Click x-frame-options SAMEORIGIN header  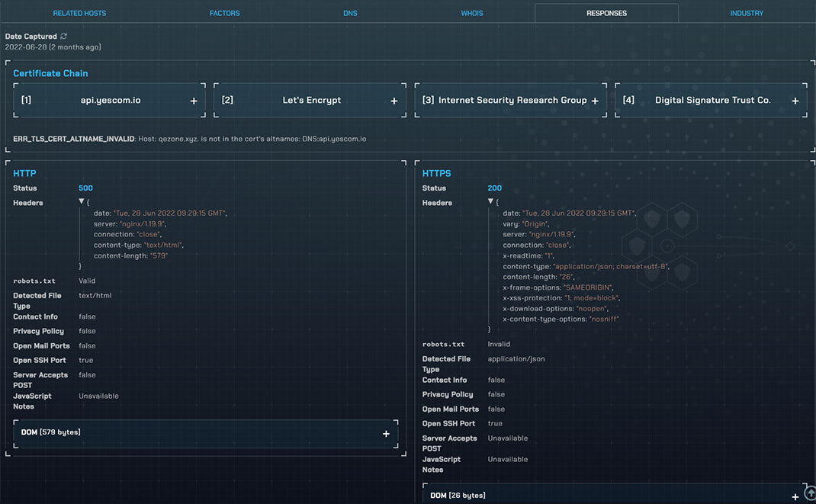click(558, 287)
